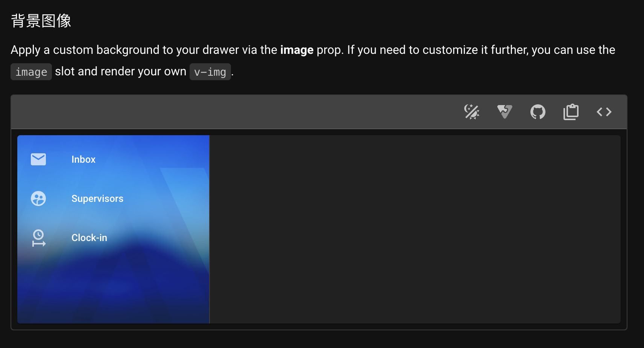Copy example source with clipboard icon
644x348 pixels.
pos(571,112)
